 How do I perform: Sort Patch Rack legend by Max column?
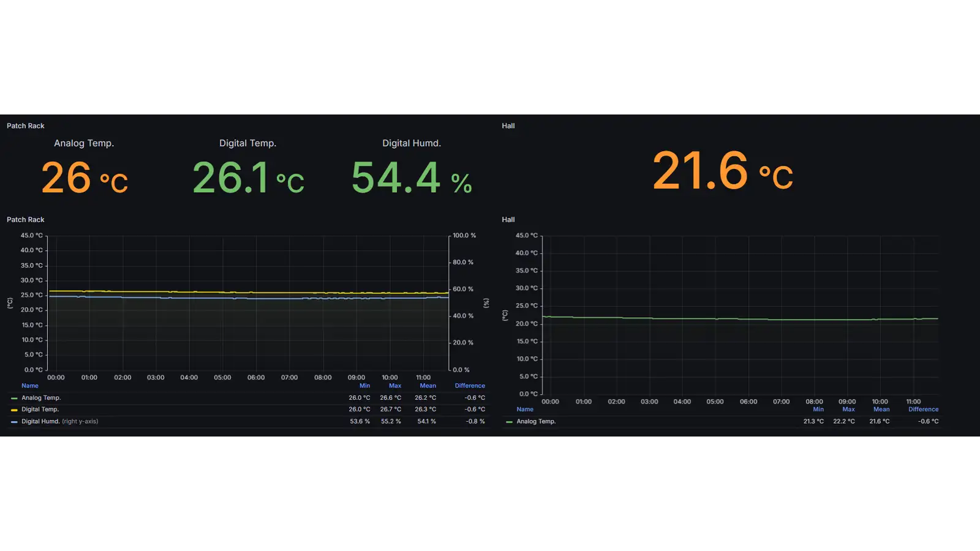tap(395, 386)
